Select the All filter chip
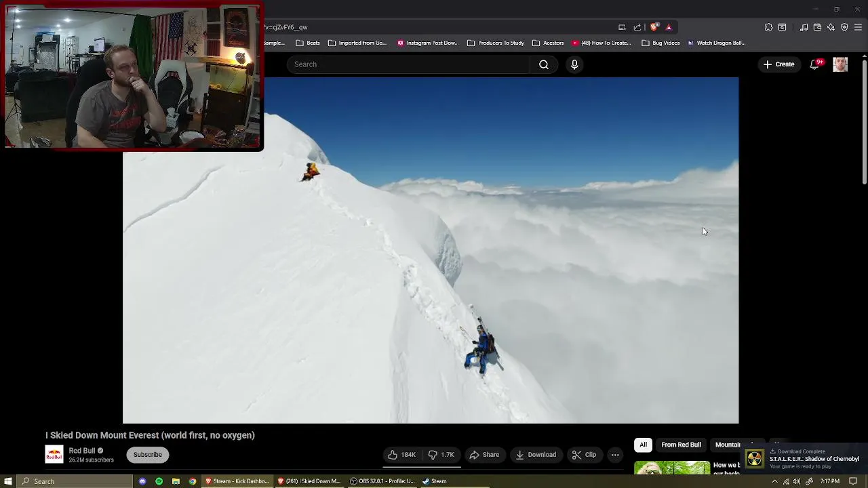The width and height of the screenshot is (868, 488). (643, 445)
